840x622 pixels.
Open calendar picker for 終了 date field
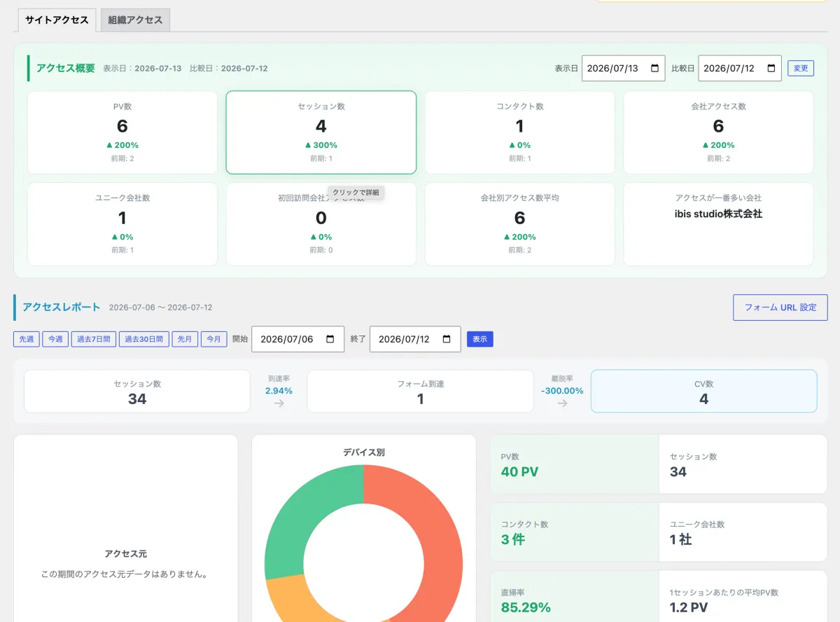click(447, 339)
